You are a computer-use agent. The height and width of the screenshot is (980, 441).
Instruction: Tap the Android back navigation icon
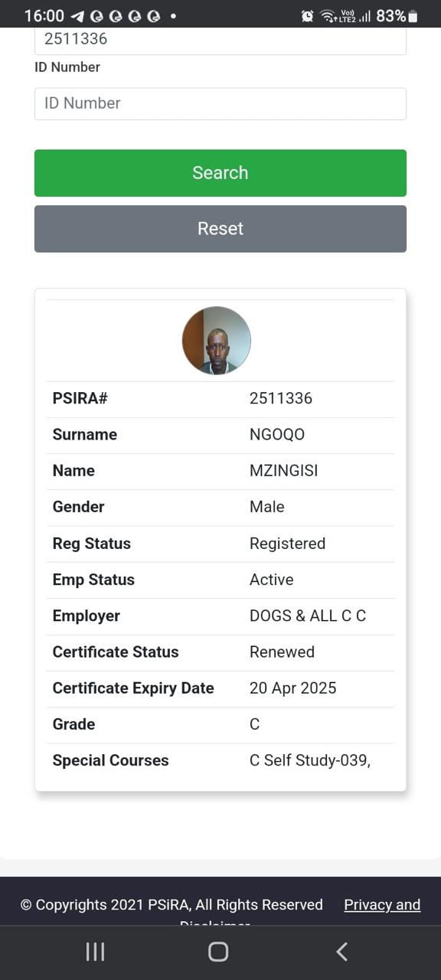click(342, 952)
